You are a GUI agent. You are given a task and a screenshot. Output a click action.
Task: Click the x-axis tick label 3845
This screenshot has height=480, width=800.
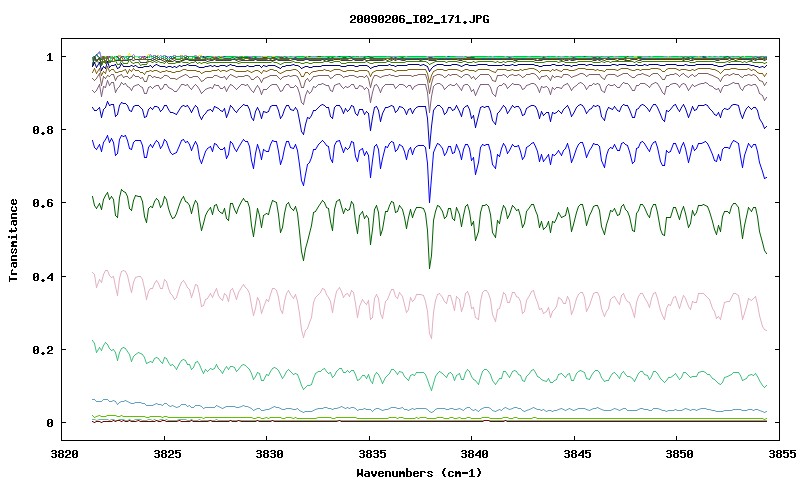click(577, 454)
